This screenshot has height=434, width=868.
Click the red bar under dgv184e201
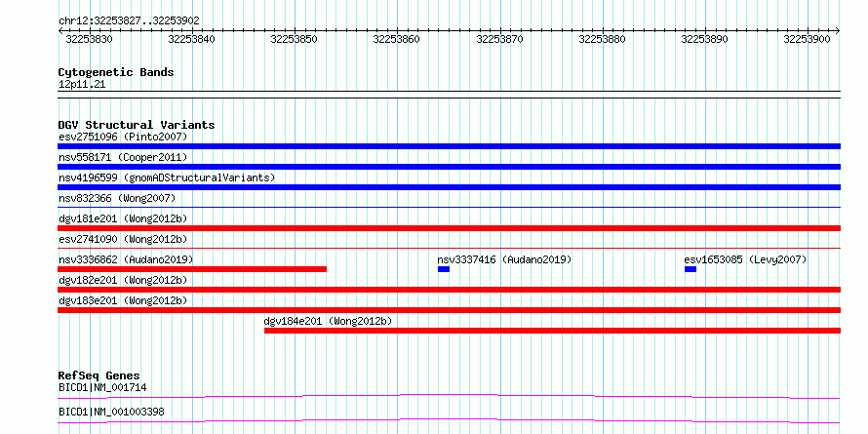pyautogui.click(x=552, y=331)
